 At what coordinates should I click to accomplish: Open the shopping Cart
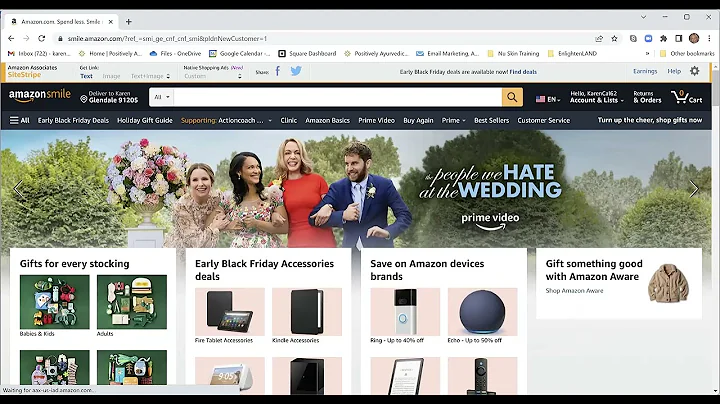click(x=686, y=97)
